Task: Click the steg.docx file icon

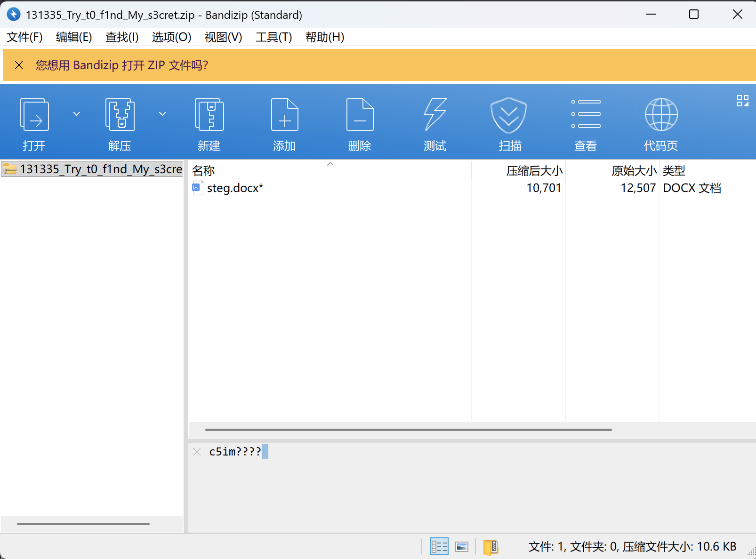Action: (x=198, y=188)
